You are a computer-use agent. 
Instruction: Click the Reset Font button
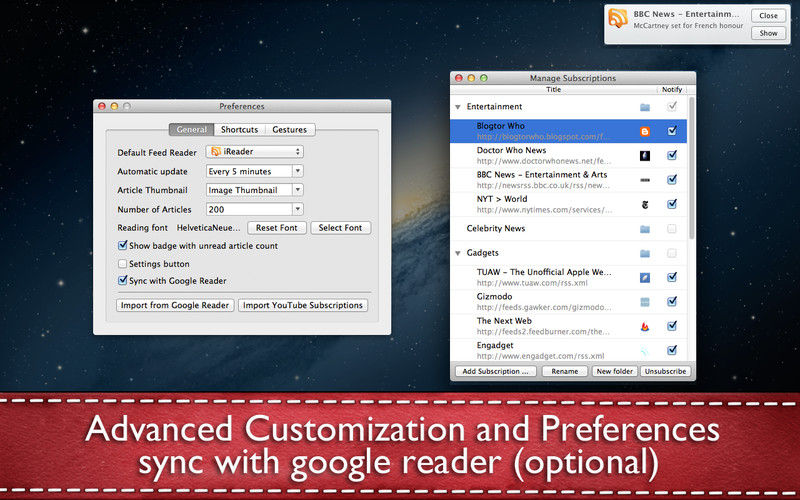coord(277,228)
